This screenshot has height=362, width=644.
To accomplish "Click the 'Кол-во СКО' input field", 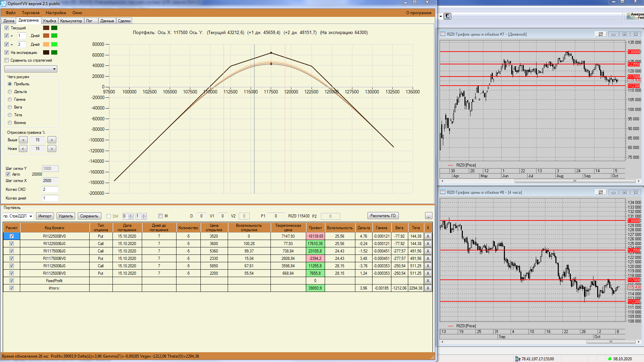I will pyautogui.click(x=50, y=189).
